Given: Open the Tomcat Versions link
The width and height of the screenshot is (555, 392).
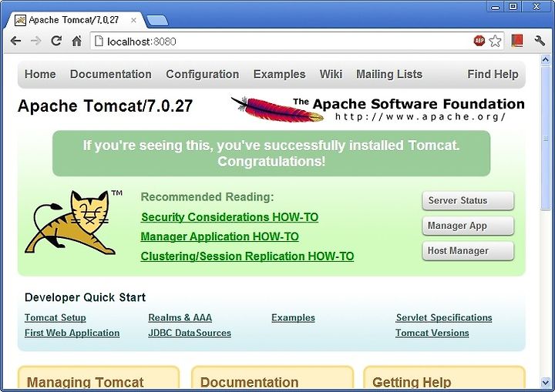Looking at the screenshot, I should pos(432,333).
